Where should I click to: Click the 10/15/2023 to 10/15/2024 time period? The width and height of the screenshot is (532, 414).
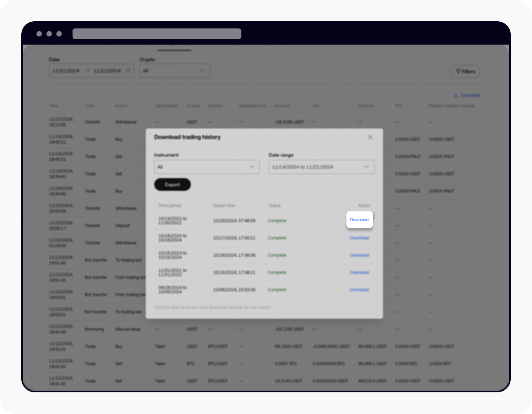[x=173, y=255]
